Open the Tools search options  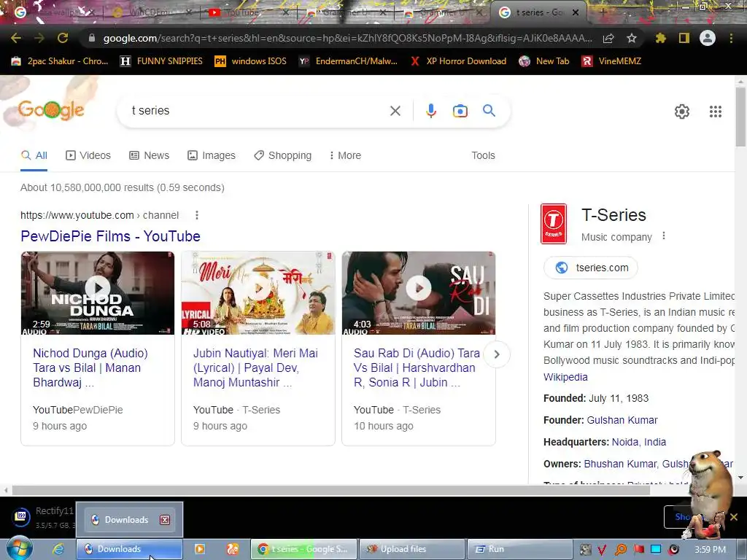483,155
